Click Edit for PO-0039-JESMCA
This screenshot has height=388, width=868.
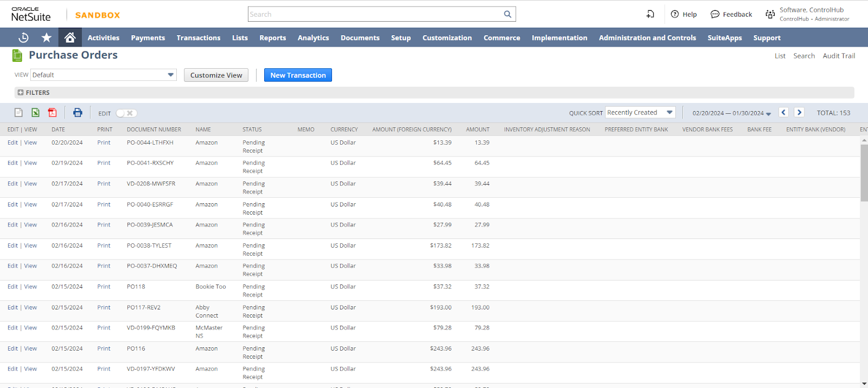(12, 224)
